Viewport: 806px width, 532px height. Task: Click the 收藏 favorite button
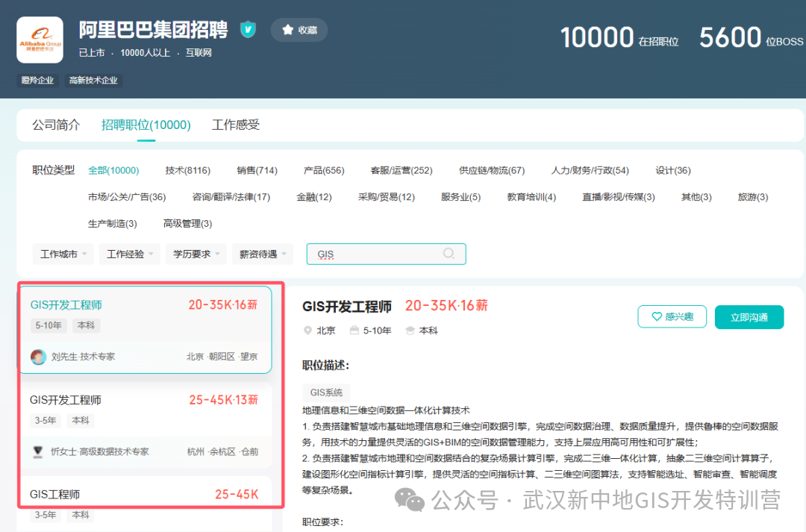tap(299, 30)
